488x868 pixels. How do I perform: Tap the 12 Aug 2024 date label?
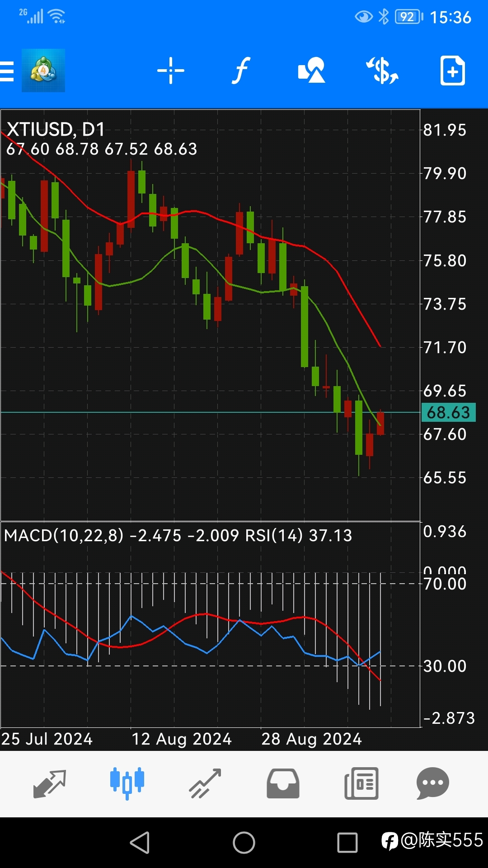coord(182,739)
